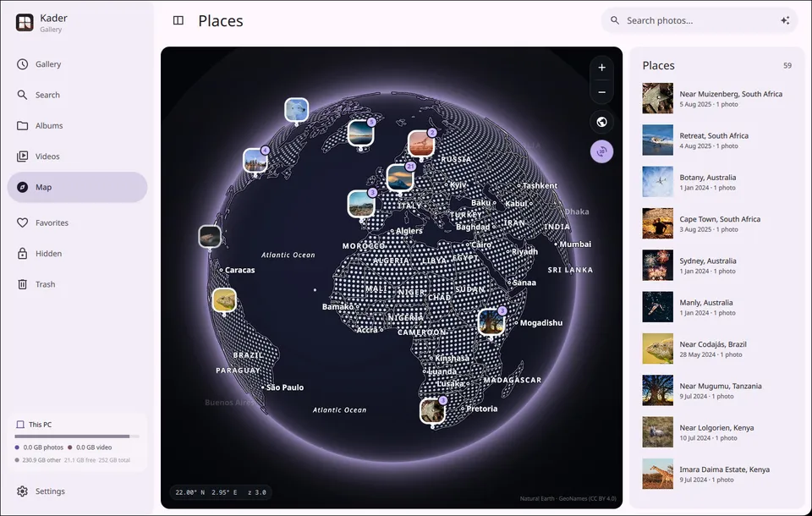This screenshot has height=516, width=812.
Task: Open the photo cluster near Pretoria
Action: pos(432,411)
